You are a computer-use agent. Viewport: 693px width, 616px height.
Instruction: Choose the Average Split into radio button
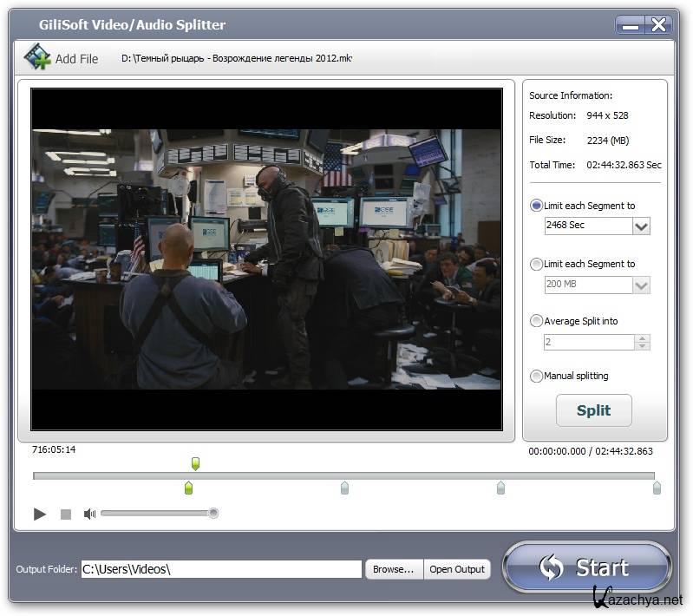536,321
